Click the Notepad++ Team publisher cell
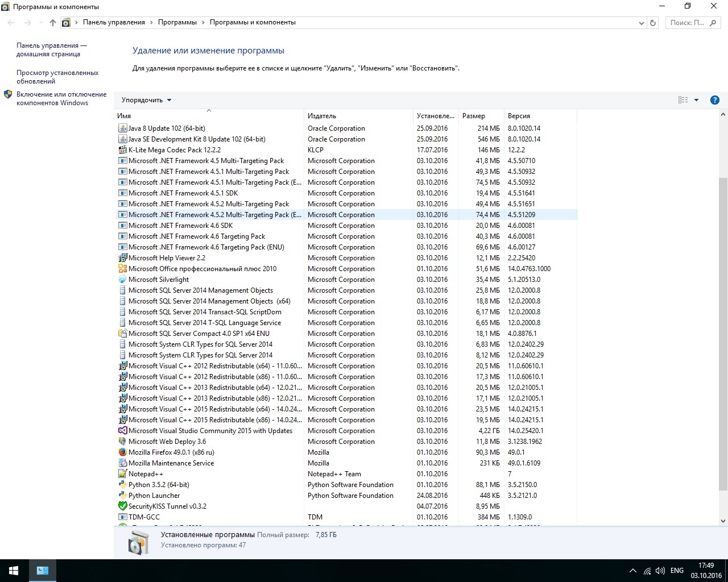Viewport: 728px width, 582px height. [x=334, y=474]
